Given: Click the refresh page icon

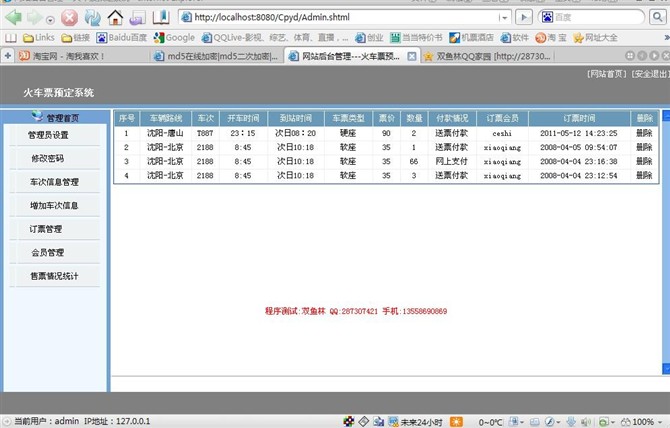Looking at the screenshot, I should [92, 18].
